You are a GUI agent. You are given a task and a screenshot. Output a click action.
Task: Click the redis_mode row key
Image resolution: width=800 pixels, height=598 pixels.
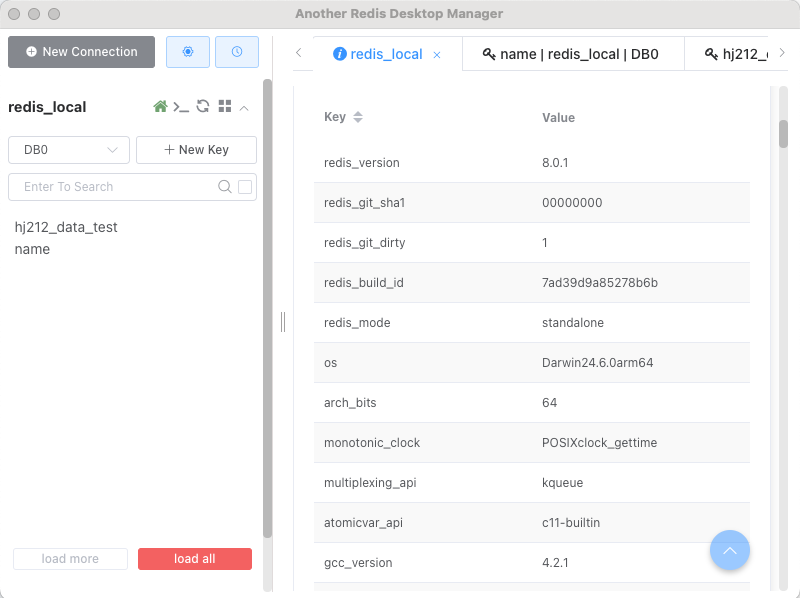click(357, 322)
